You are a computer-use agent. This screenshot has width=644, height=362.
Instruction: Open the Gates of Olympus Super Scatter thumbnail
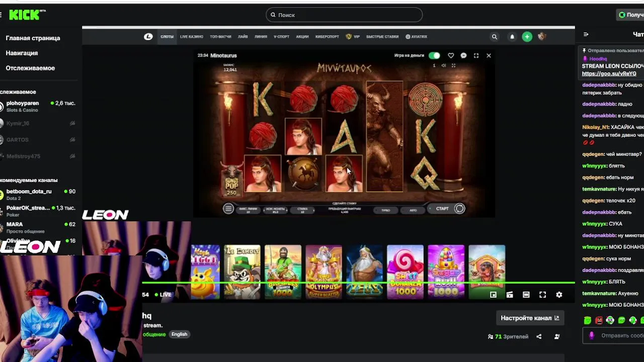click(324, 272)
